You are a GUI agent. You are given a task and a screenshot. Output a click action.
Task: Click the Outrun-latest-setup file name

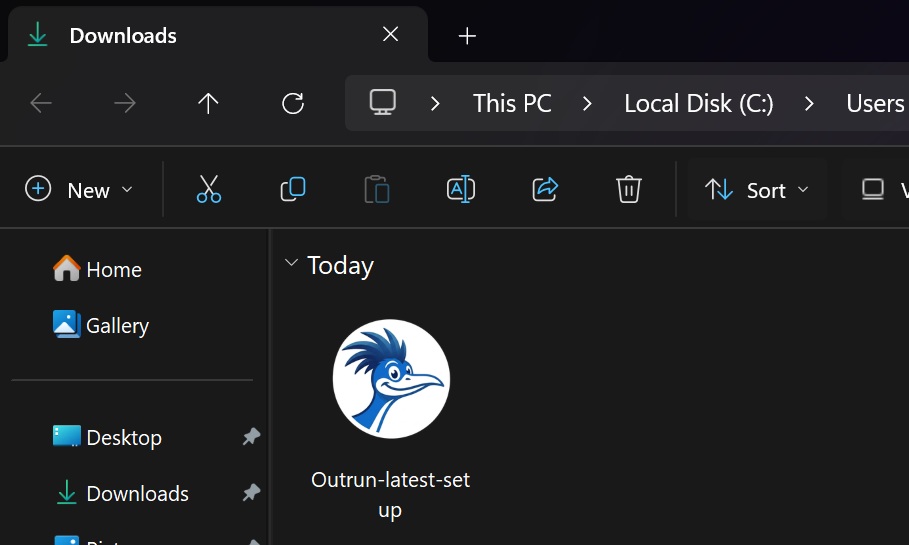[390, 495]
